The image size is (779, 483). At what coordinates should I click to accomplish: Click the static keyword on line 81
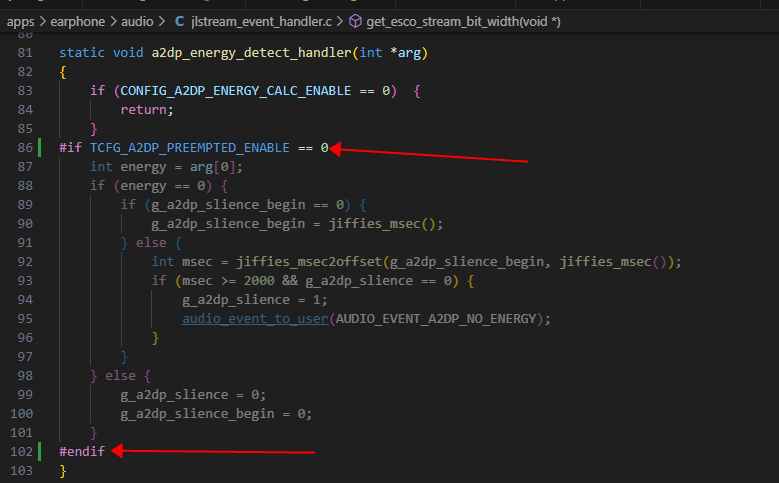[82, 53]
